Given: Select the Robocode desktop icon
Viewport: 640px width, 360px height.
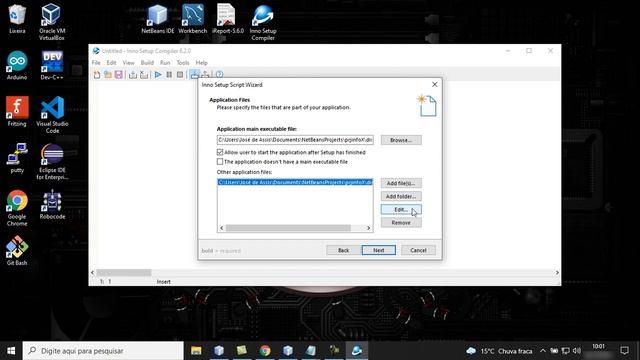Looking at the screenshot, I should point(52,204).
